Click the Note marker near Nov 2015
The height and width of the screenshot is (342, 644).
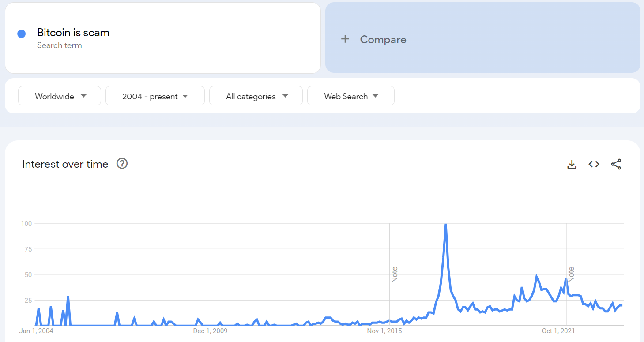(395, 274)
